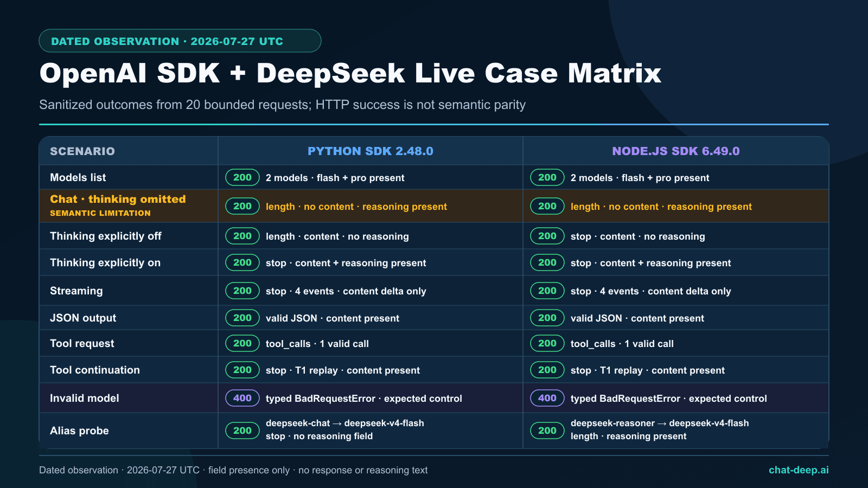The image size is (868, 488).
Task: Click 'stop · content · no reasoning' result text
Action: (638, 236)
